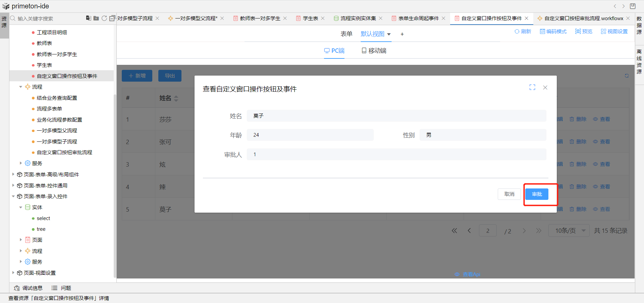This screenshot has height=303, width=644.
Task: Click the new folder icon in resource panel
Action: [x=96, y=18]
